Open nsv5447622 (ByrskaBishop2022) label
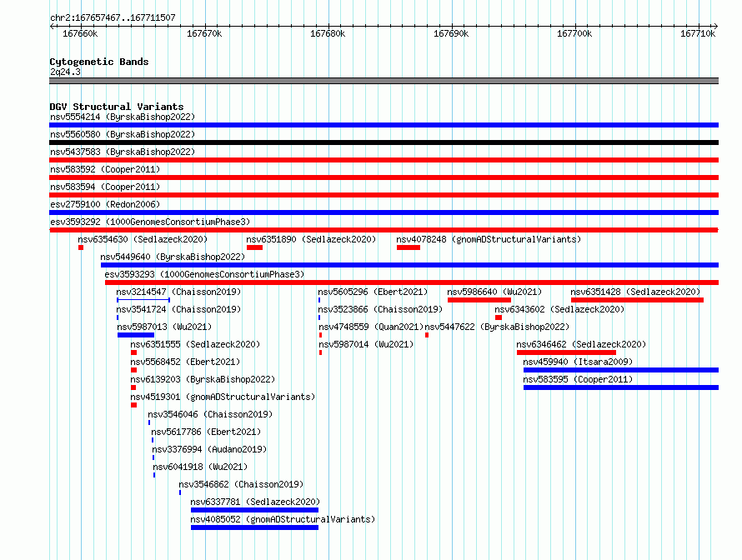 click(498, 327)
